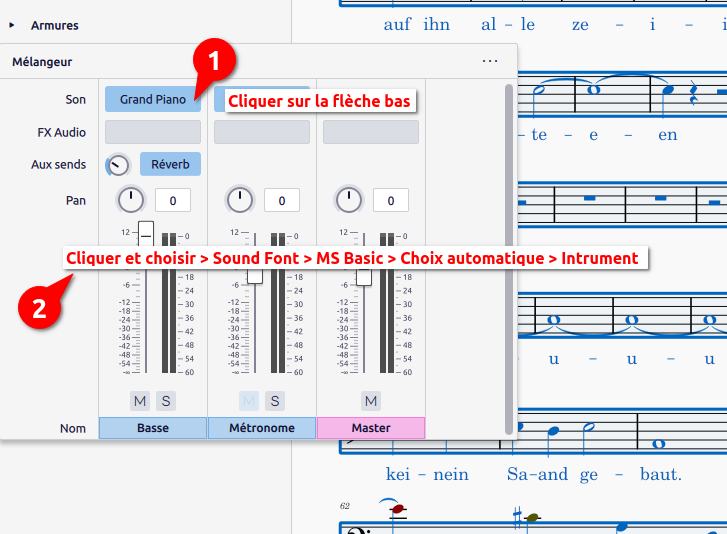Select the Métronome channel name label
This screenshot has height=534, width=727.
(x=262, y=428)
